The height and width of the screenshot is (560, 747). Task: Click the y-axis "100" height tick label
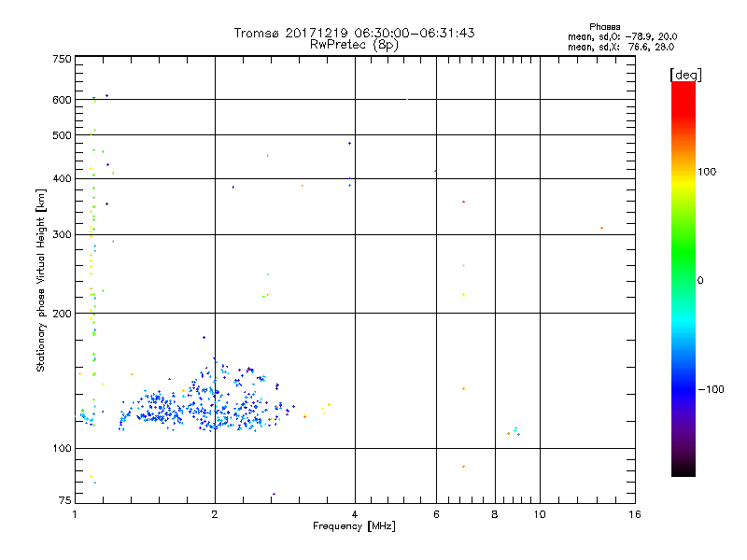tap(62, 449)
